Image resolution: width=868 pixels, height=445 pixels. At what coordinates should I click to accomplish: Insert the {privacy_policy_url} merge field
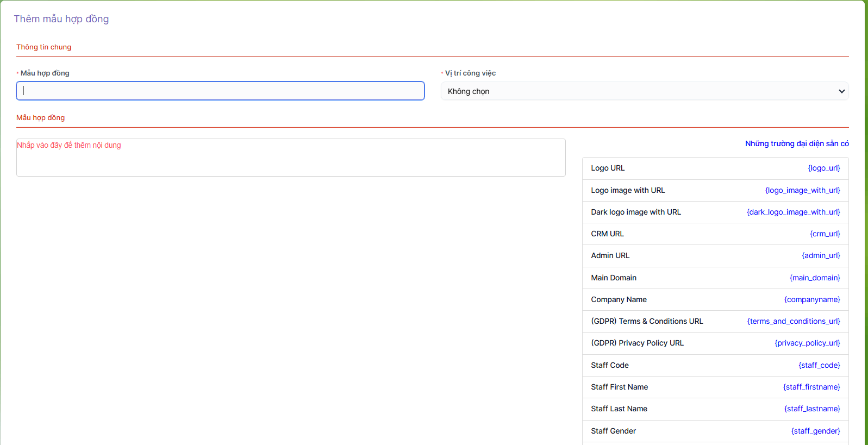click(807, 343)
